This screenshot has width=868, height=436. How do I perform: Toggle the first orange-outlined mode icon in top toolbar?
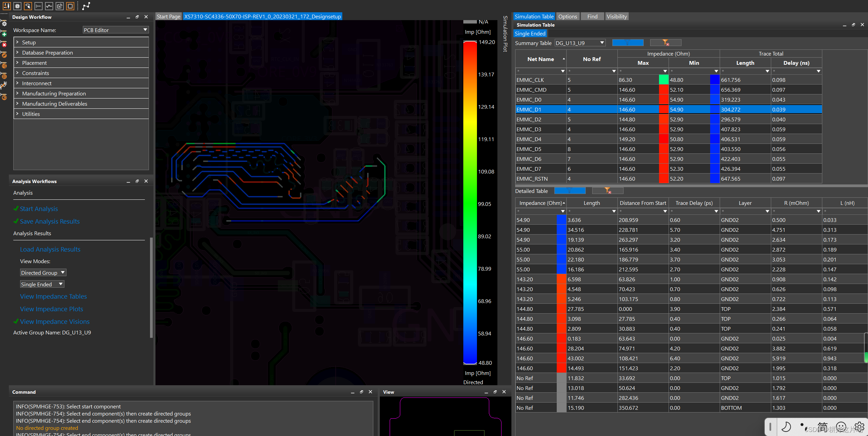pyautogui.click(x=6, y=6)
